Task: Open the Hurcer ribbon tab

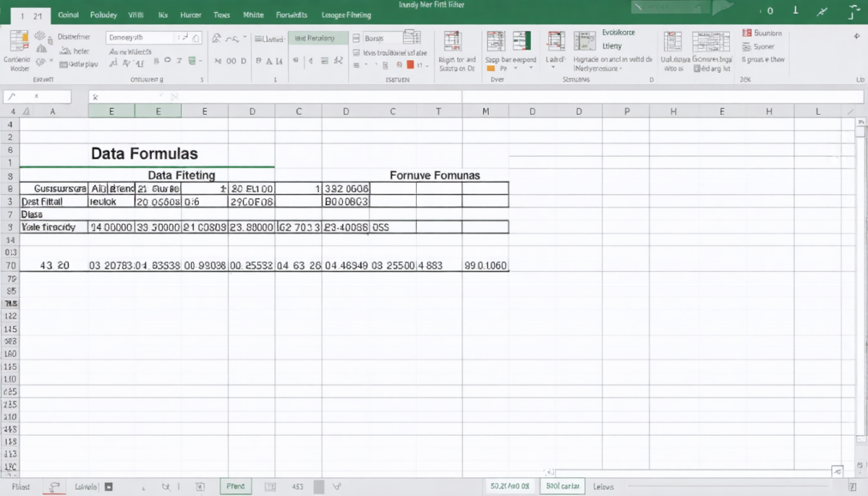Action: tap(190, 14)
